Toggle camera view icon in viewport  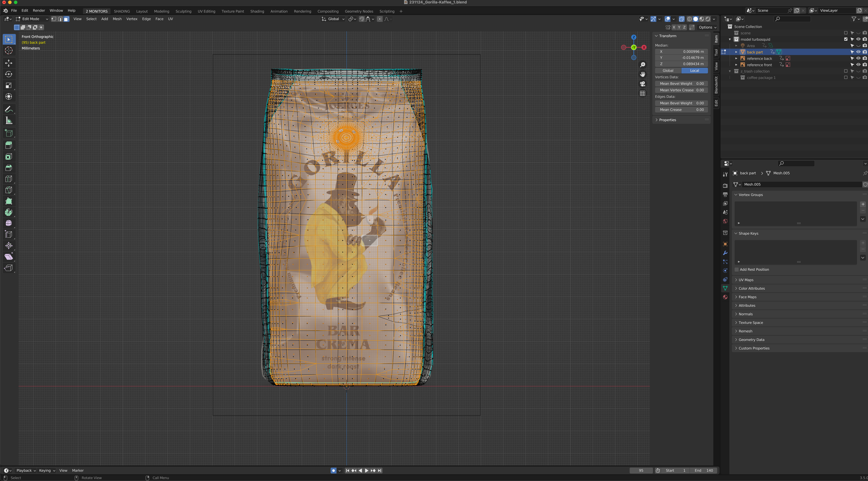pyautogui.click(x=643, y=84)
